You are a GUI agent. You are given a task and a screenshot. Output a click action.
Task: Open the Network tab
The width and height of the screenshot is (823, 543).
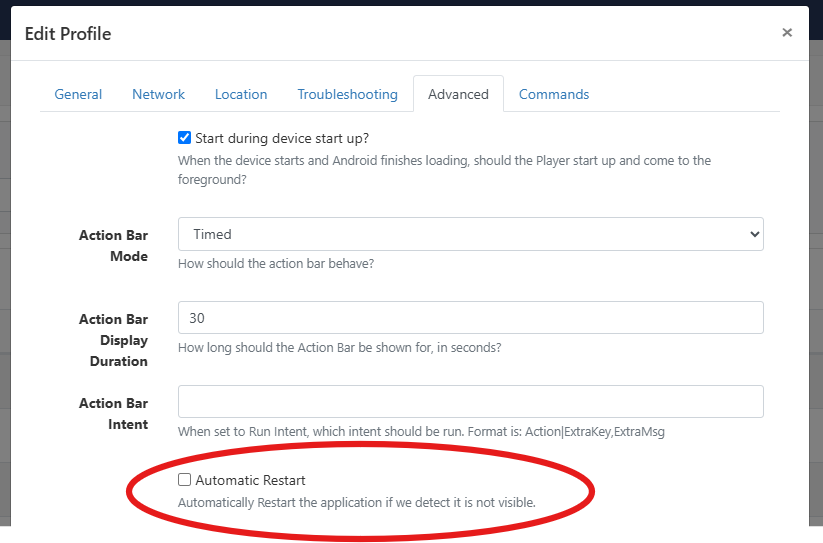(158, 94)
